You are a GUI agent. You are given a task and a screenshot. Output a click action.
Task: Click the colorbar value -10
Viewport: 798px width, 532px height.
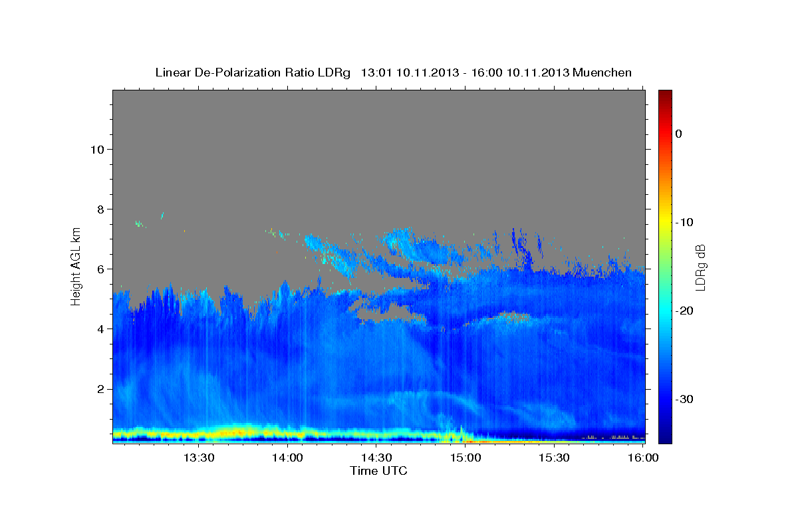[685, 222]
